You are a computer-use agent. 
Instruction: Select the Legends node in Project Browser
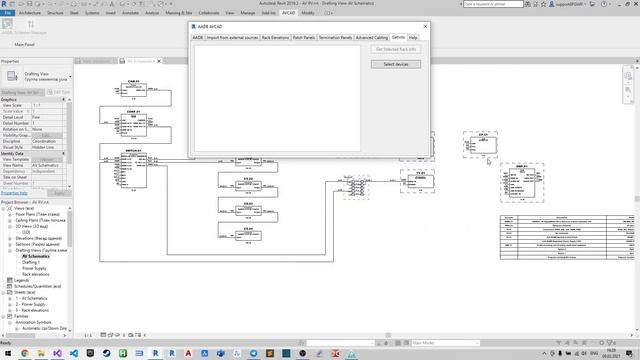pos(22,280)
